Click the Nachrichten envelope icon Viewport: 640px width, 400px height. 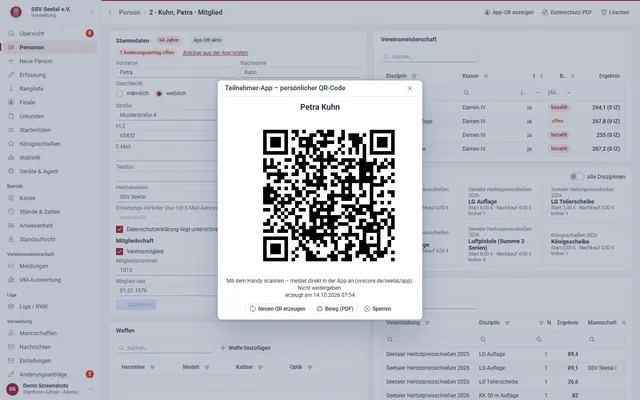(11, 347)
